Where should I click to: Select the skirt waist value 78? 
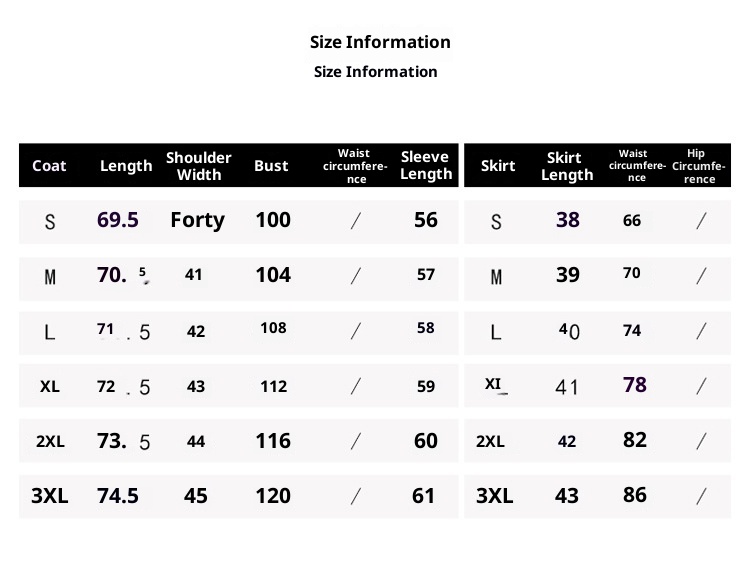[x=634, y=385]
